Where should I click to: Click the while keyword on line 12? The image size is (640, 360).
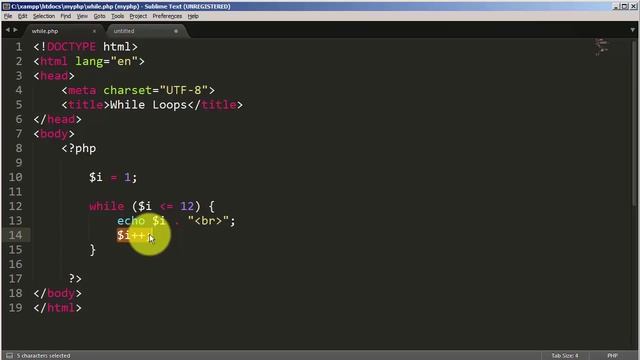[107, 207]
